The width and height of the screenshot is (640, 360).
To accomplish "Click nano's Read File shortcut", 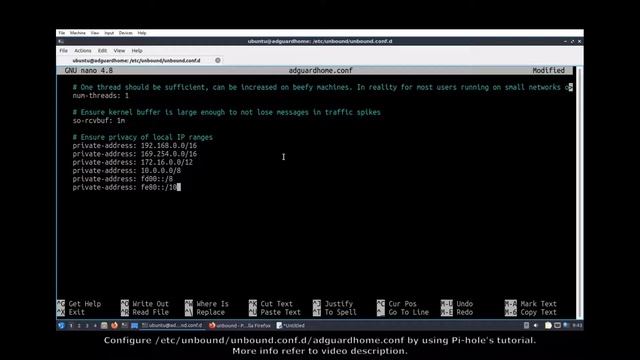I will coord(144,312).
